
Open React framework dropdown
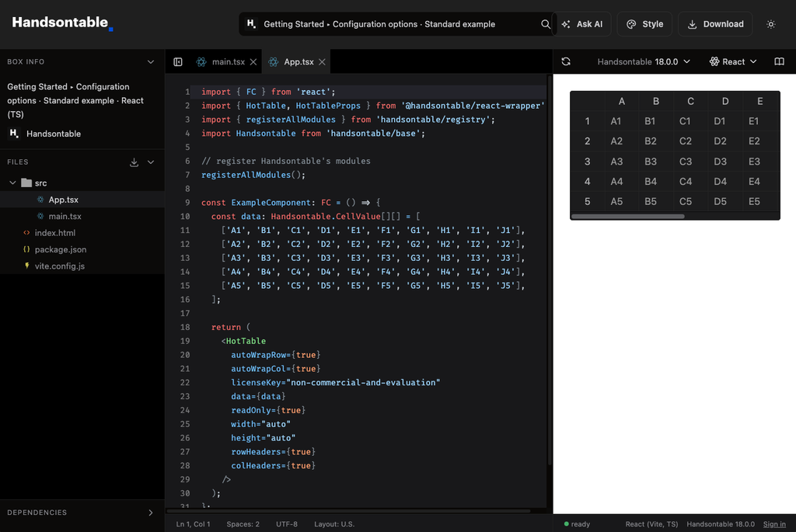[733, 62]
